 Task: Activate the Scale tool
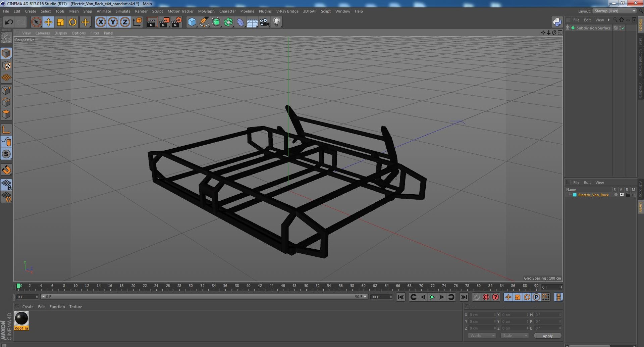click(x=60, y=22)
